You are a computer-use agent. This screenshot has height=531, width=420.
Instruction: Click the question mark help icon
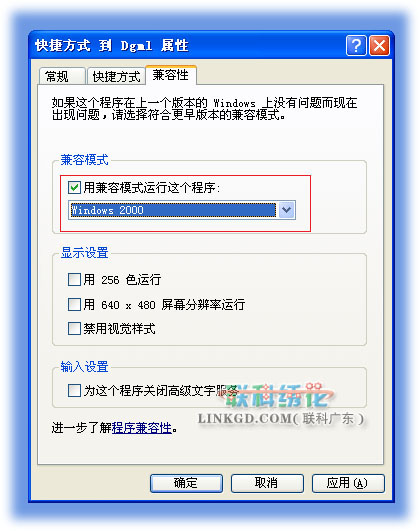pyautogui.click(x=356, y=45)
